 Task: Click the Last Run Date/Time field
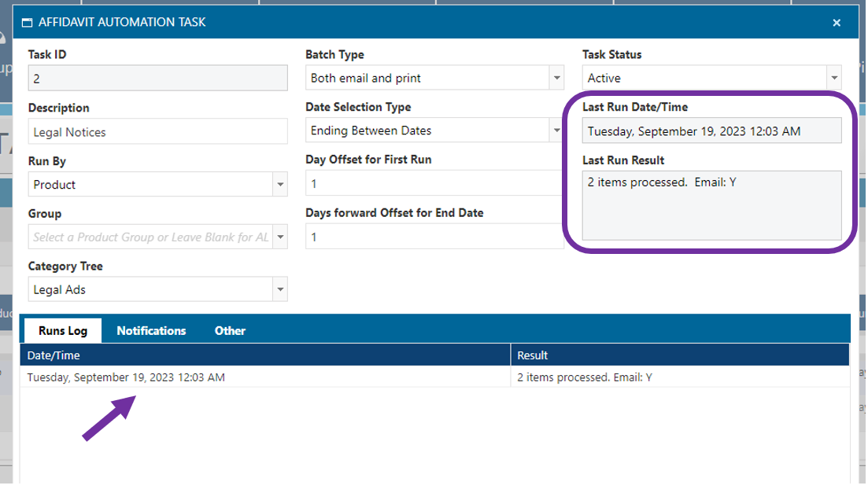click(x=711, y=131)
